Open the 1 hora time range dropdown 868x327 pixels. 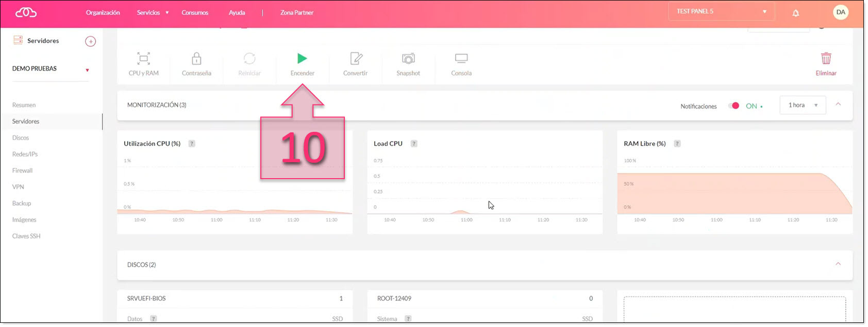(803, 106)
